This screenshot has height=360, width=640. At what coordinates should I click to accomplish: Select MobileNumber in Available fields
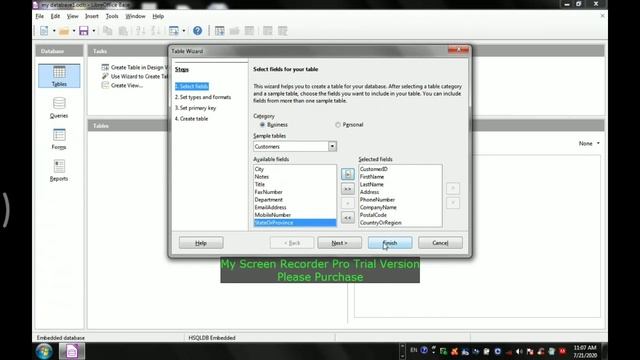point(295,215)
